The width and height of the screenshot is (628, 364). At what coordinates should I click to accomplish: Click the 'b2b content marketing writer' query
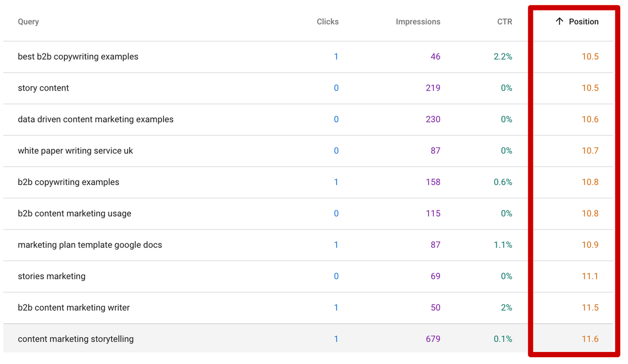pyautogui.click(x=73, y=308)
